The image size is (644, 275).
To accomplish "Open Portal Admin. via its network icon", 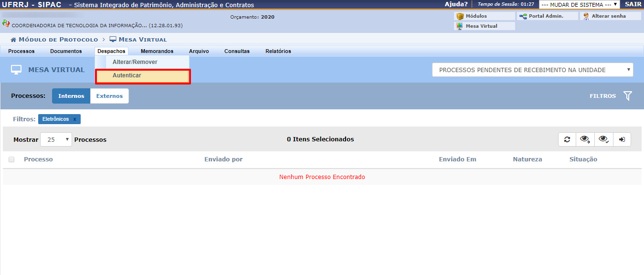I will click(x=523, y=16).
